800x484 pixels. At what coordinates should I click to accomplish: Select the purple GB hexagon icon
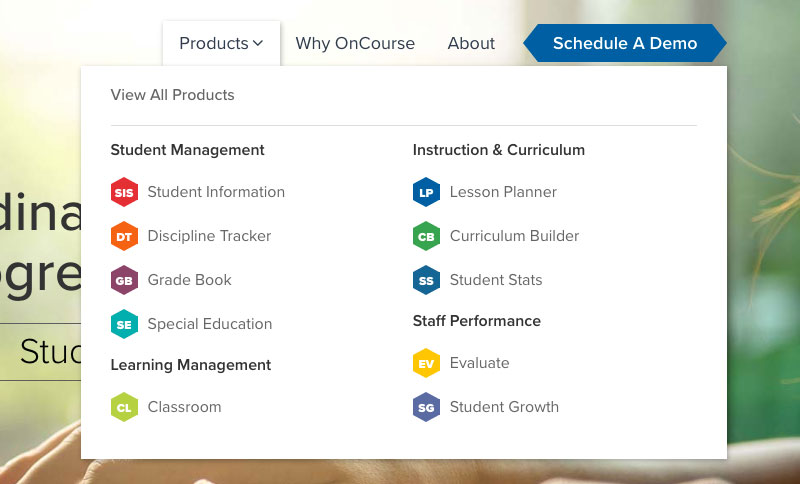pos(124,280)
